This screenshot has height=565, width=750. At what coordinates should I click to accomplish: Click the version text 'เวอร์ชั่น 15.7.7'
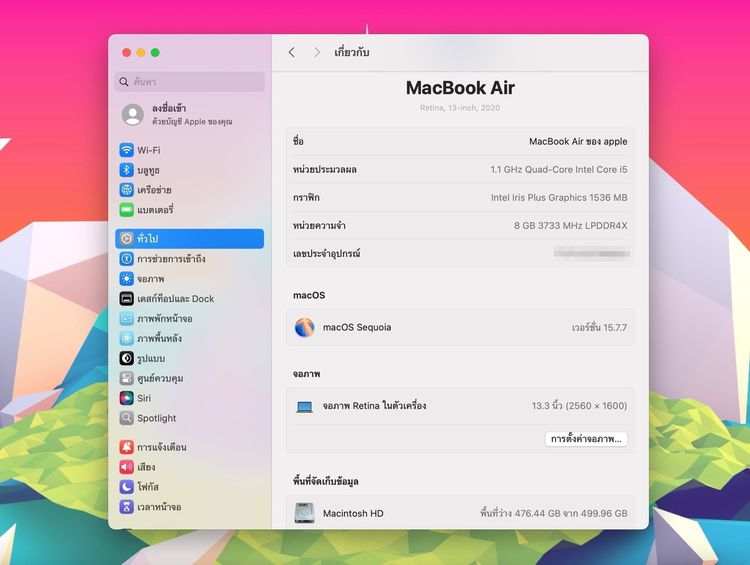599,328
